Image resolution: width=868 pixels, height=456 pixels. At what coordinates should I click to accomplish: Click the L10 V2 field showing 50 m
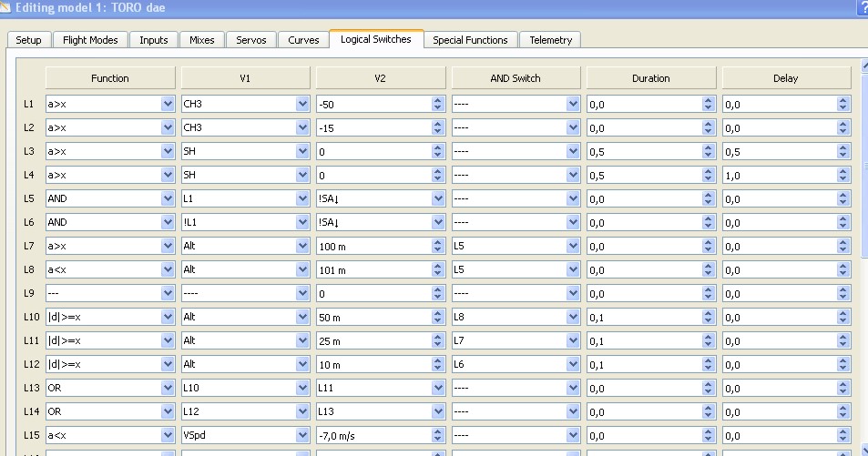[373, 317]
